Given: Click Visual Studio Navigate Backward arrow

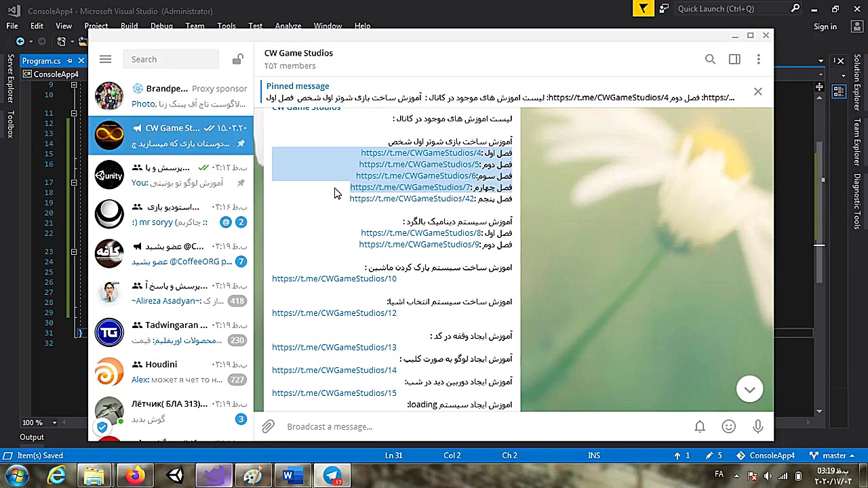Looking at the screenshot, I should pos(20,42).
